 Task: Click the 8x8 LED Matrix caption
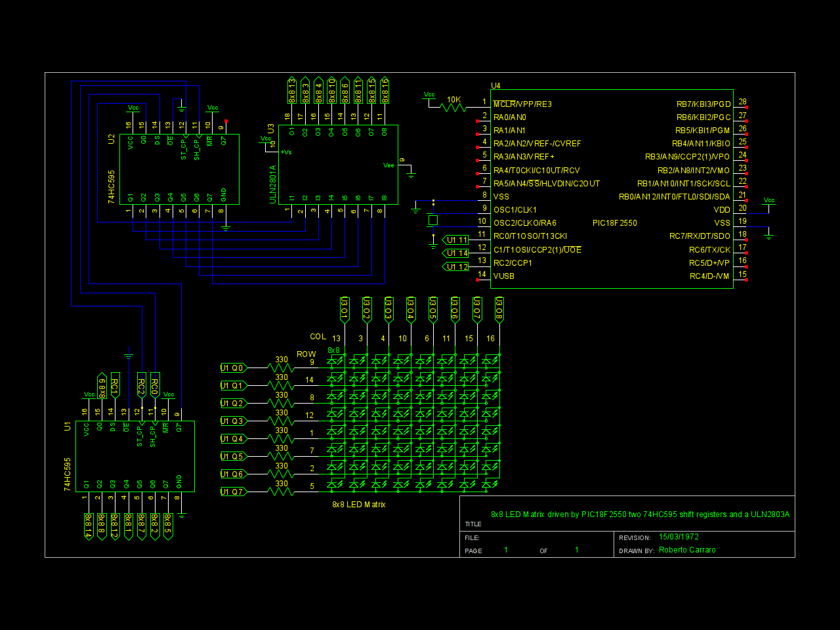[359, 505]
